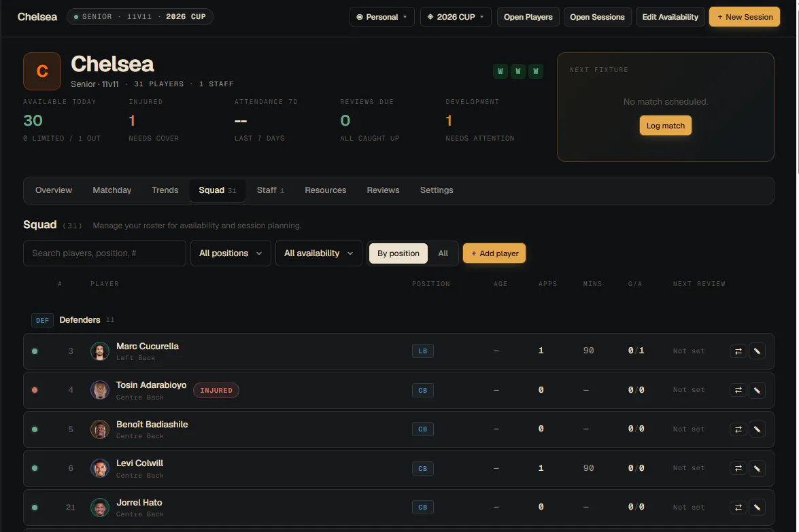This screenshot has width=799, height=532.
Task: Click the transfer icon on Marc Cucurella's row
Action: pyautogui.click(x=738, y=351)
